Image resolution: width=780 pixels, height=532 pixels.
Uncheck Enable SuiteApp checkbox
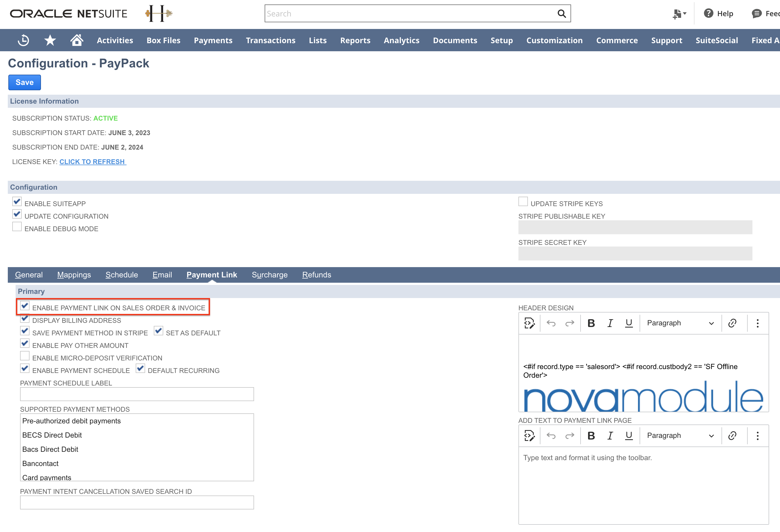click(17, 202)
